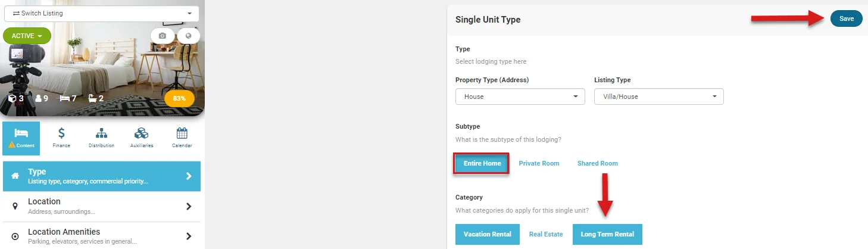
Task: Open the Auxiliaries cubes icon tab
Action: pos(141,138)
